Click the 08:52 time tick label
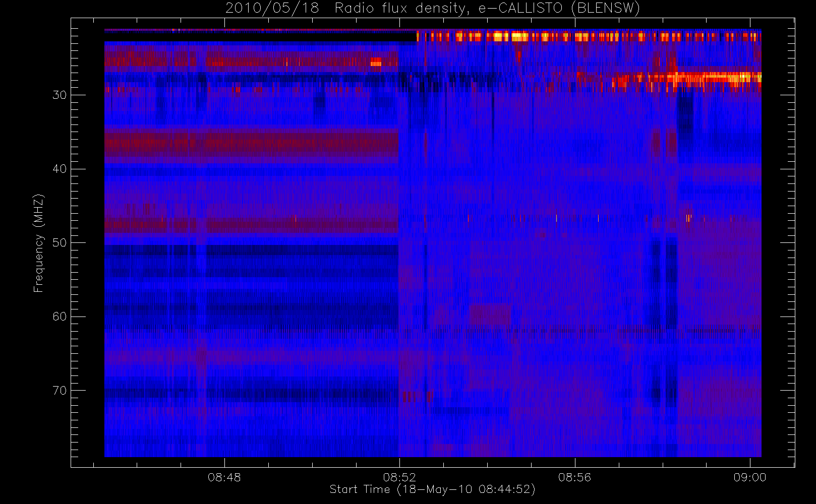This screenshot has width=816, height=504. [x=399, y=477]
